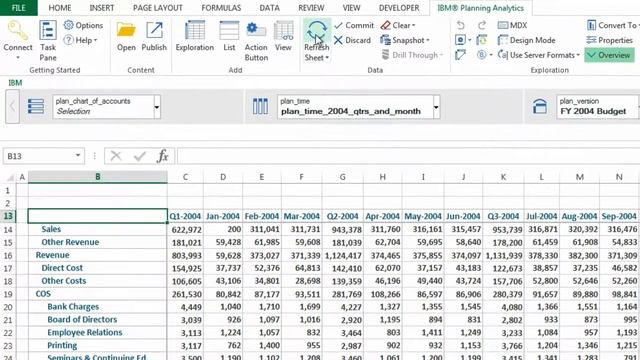Open the MDX editor

pos(512,25)
